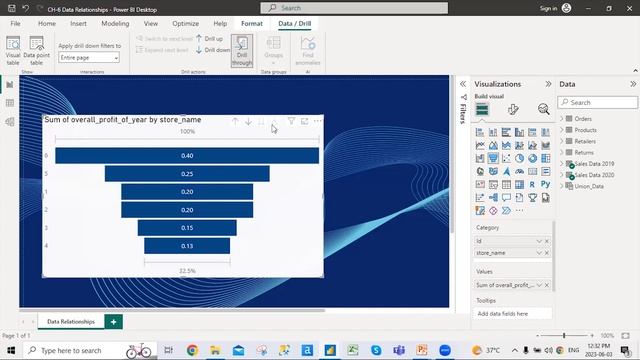Select the Scatter chart visualization icon
The image size is (640, 360).
pos(506,158)
